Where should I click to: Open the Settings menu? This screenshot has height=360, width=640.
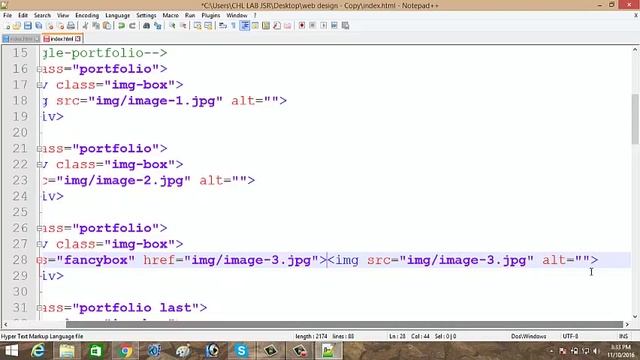146,16
